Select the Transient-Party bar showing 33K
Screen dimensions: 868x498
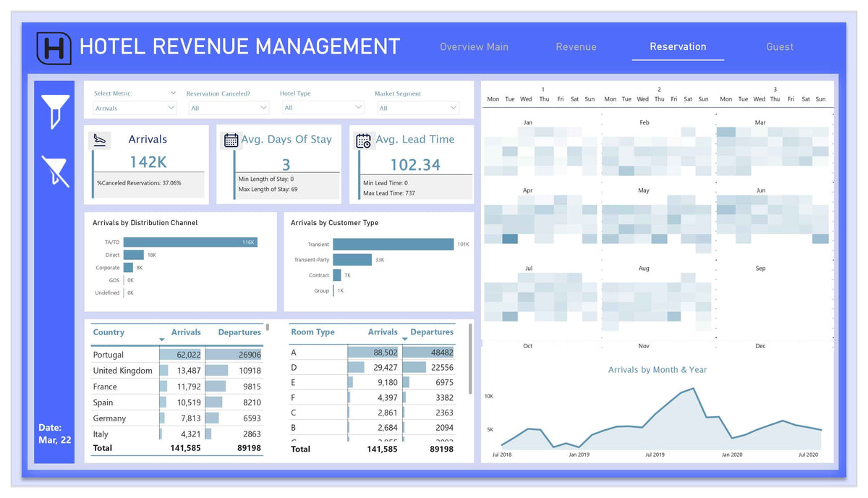[x=352, y=260]
